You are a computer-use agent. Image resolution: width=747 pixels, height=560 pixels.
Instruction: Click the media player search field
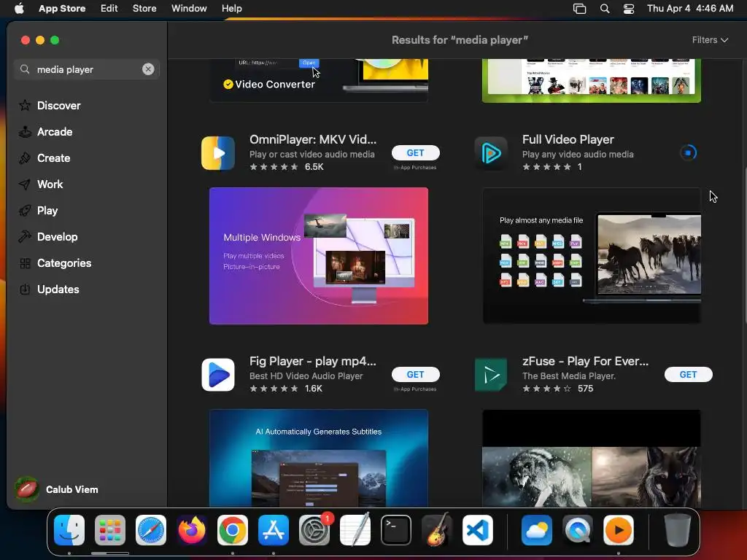pyautogui.click(x=86, y=69)
